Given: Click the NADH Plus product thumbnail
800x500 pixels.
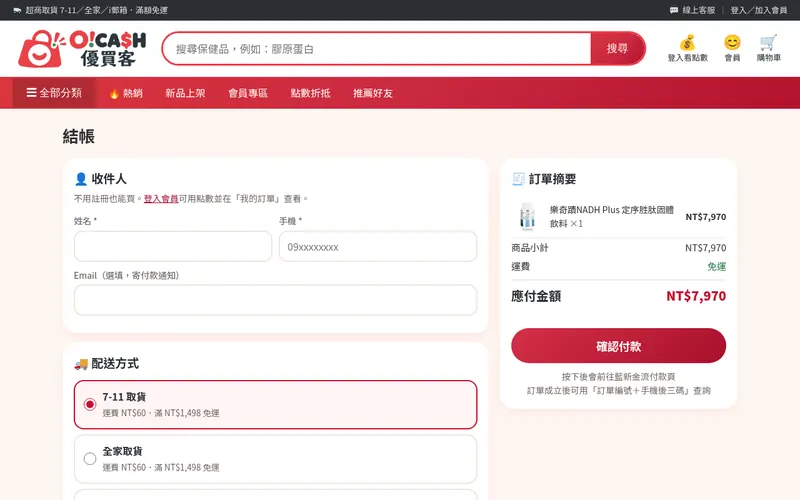Looking at the screenshot, I should (528, 216).
